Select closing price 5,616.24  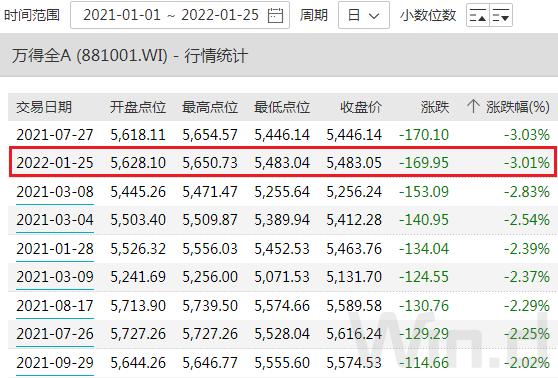tap(354, 334)
